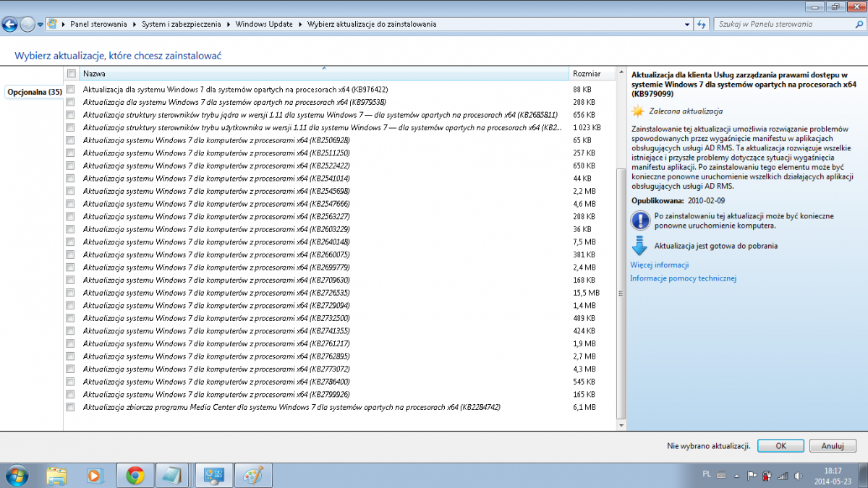Viewport: 868px width, 488px height.
Task: Check the KB2726535 update box
Action: pyautogui.click(x=70, y=293)
